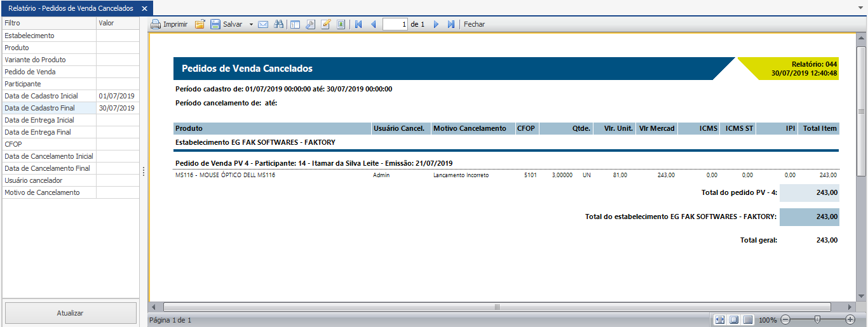
Task: Switch to page width view mode
Action: (x=719, y=319)
